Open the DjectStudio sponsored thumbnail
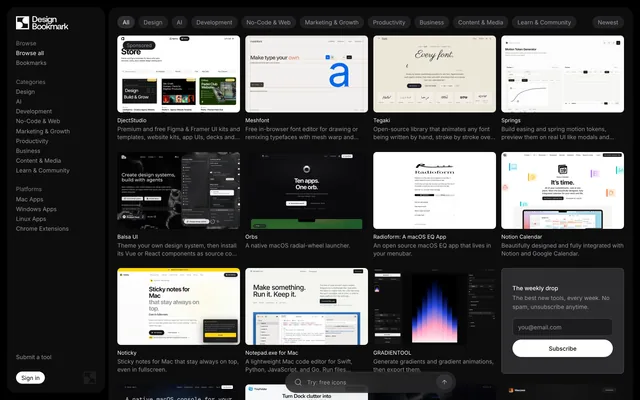 [x=178, y=74]
